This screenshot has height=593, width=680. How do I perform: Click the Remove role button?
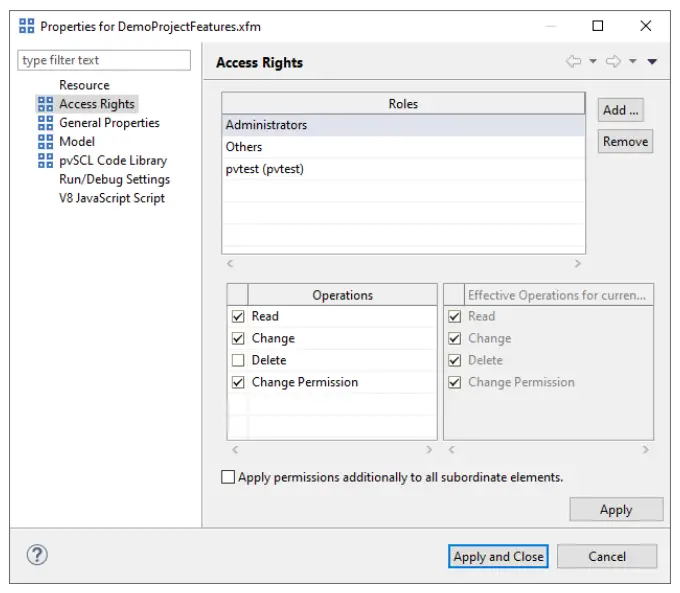625,141
